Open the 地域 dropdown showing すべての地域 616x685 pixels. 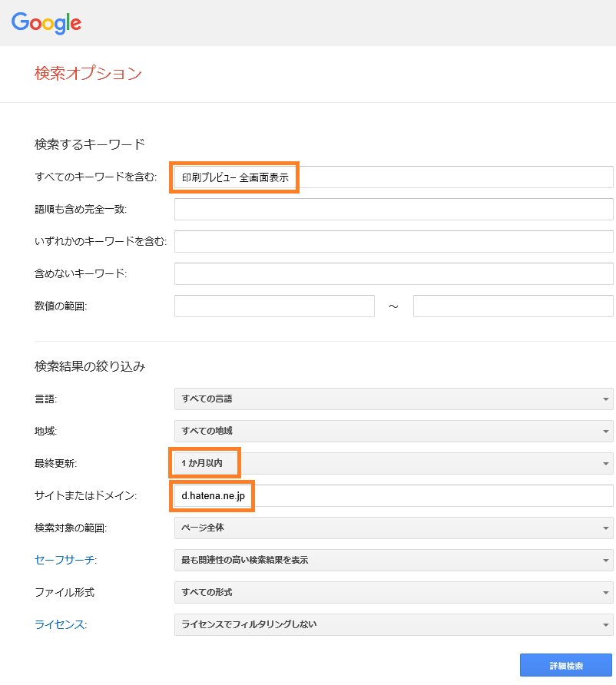(x=393, y=431)
